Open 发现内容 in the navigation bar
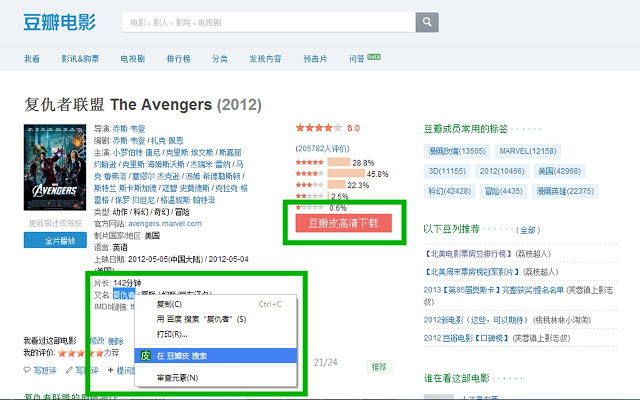640x400 pixels. (265, 59)
